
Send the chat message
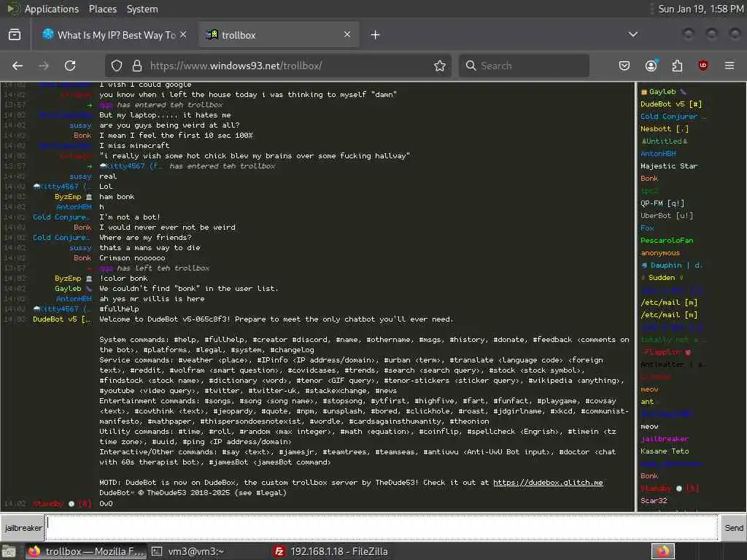click(733, 528)
